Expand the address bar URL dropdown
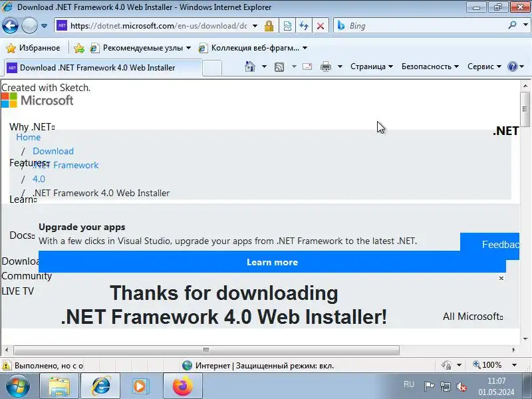This screenshot has height=399, width=532. (255, 26)
